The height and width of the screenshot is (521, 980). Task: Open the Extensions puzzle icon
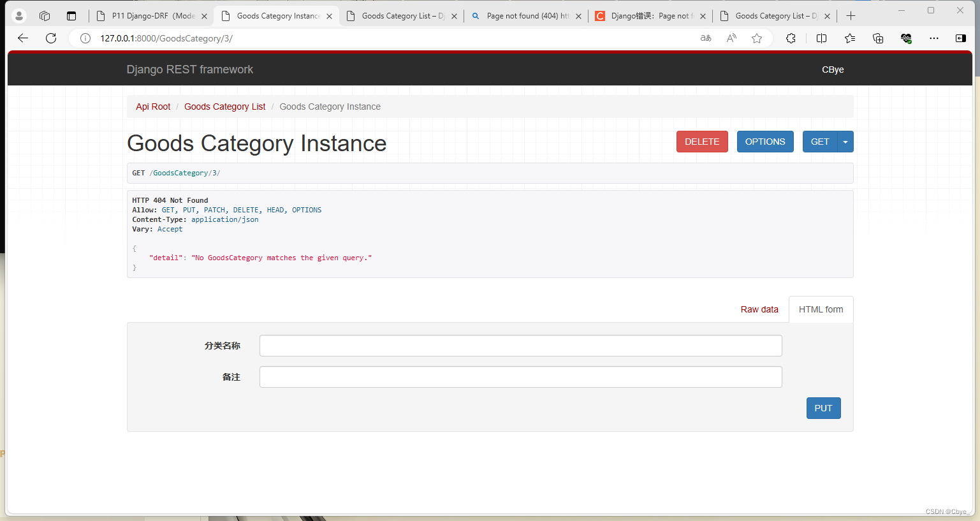click(791, 38)
